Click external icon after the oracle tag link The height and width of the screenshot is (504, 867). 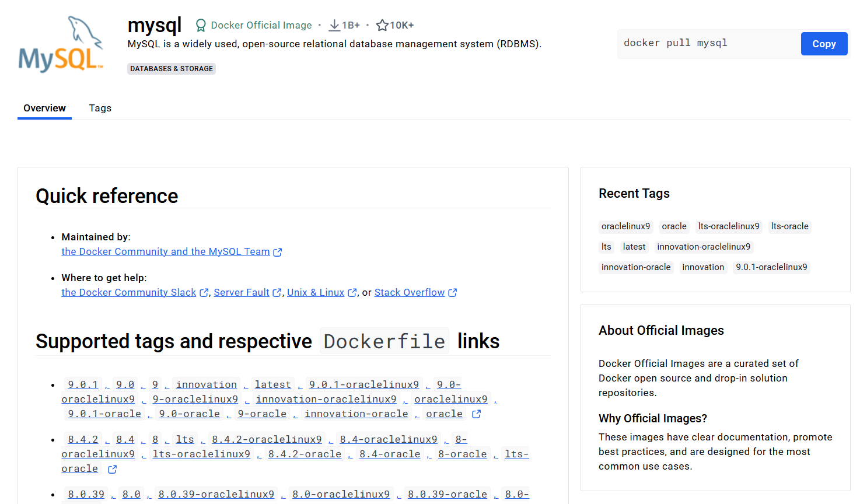tap(476, 414)
